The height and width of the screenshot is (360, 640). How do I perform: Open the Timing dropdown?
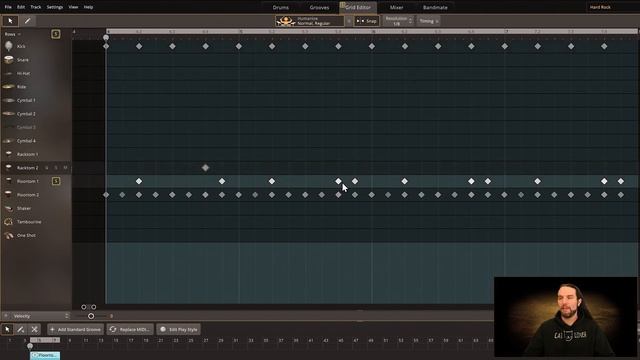(x=428, y=21)
